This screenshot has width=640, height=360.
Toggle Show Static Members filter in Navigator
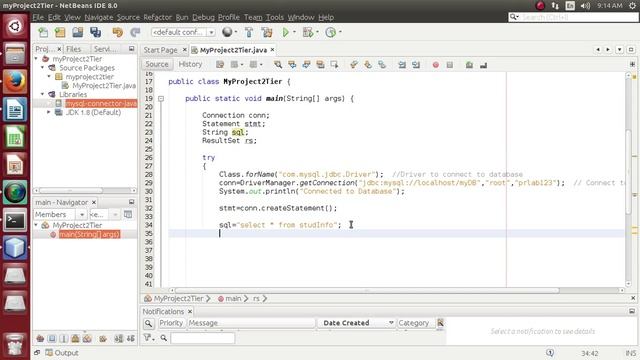(64, 338)
